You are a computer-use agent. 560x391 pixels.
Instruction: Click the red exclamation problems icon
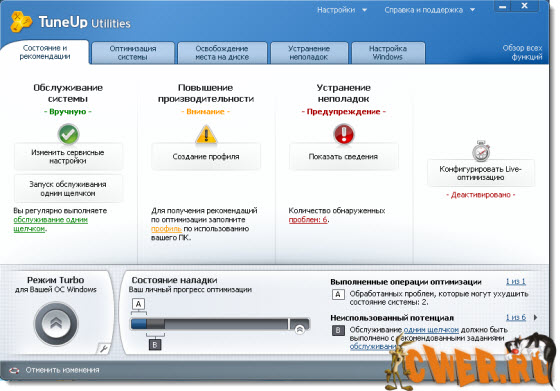(x=344, y=134)
